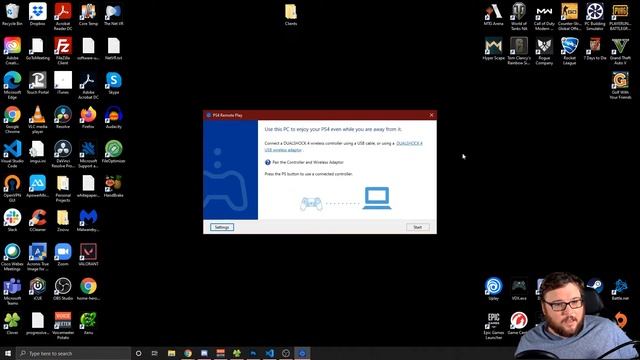This screenshot has height=360, width=640.
Task: Click the Pair the Controller help icon
Action: 268,162
